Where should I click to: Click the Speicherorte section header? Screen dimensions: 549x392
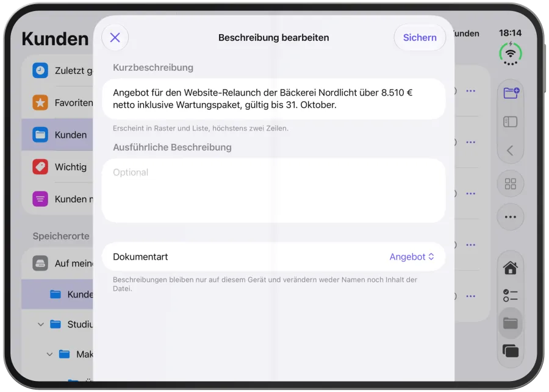[x=61, y=236]
